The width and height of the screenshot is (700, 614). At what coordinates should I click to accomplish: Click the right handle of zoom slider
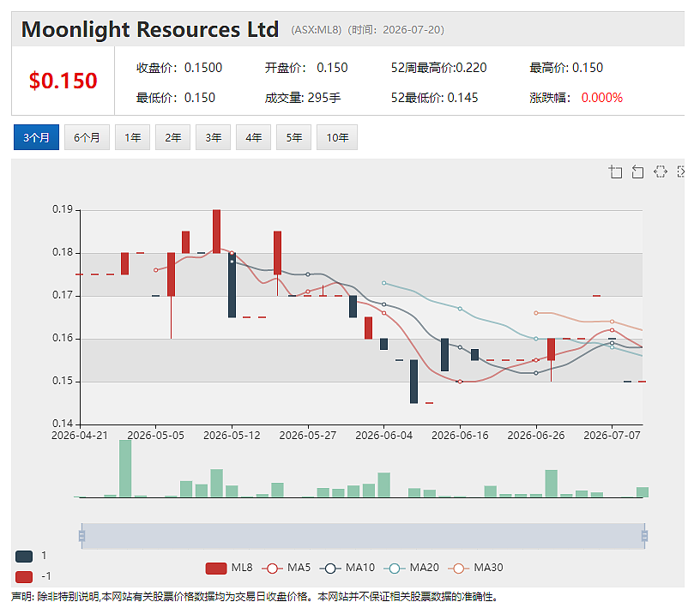pyautogui.click(x=644, y=535)
